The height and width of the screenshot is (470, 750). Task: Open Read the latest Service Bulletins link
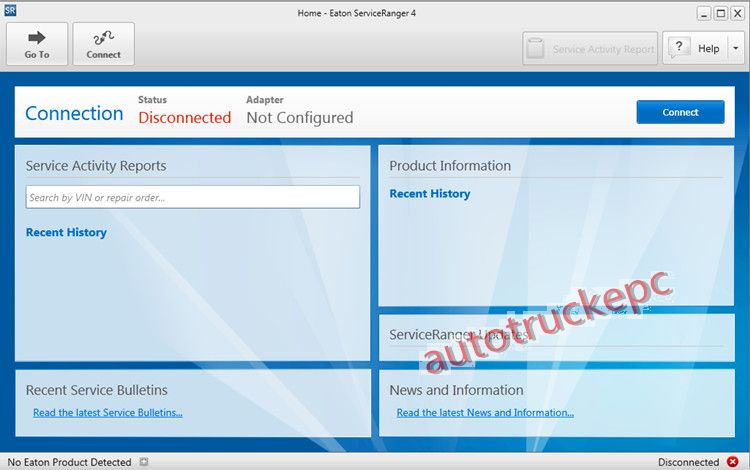[x=108, y=413]
